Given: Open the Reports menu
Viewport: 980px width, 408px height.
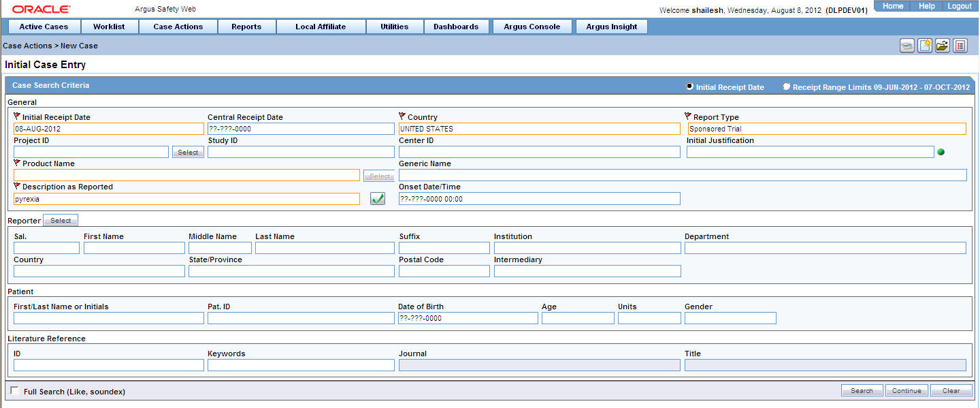Looking at the screenshot, I should [246, 27].
